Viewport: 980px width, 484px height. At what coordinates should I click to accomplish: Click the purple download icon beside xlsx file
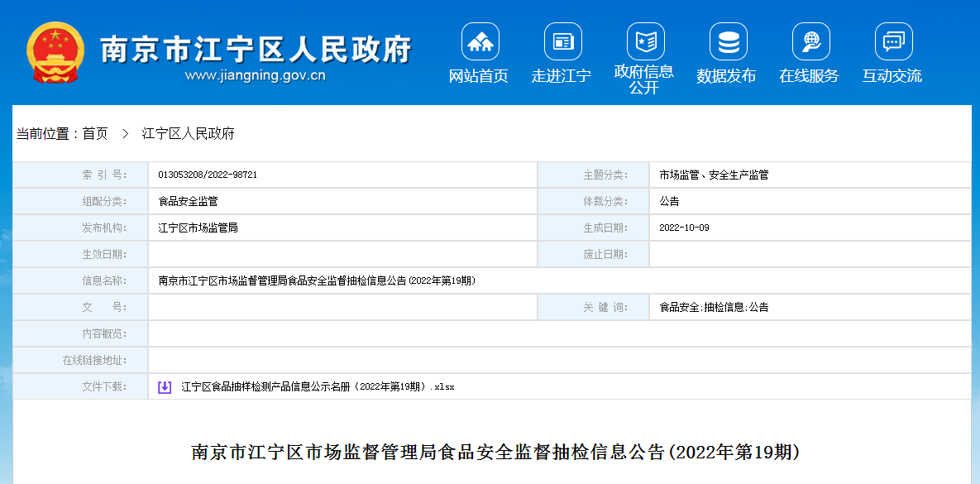[x=164, y=387]
